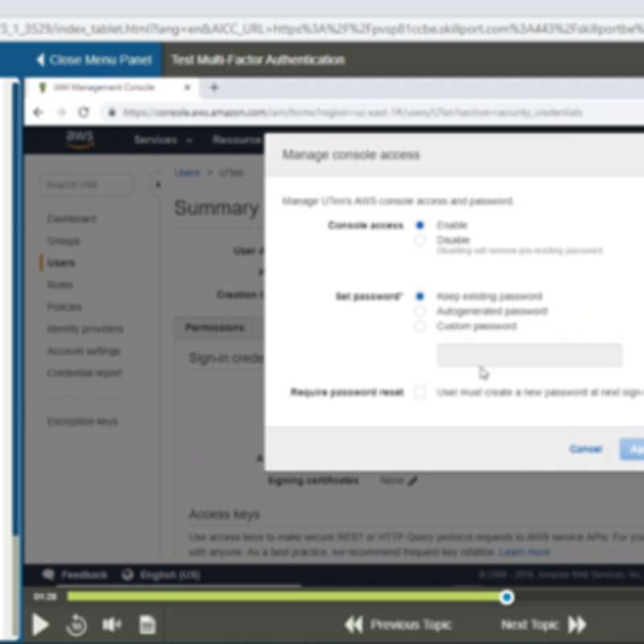
Task: Click the video progress slider handle
Action: (506, 597)
